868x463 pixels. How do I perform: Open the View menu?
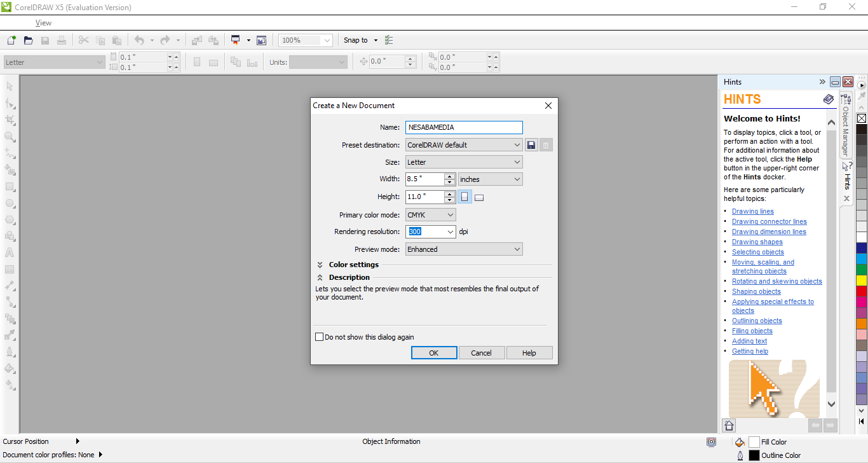(x=43, y=23)
